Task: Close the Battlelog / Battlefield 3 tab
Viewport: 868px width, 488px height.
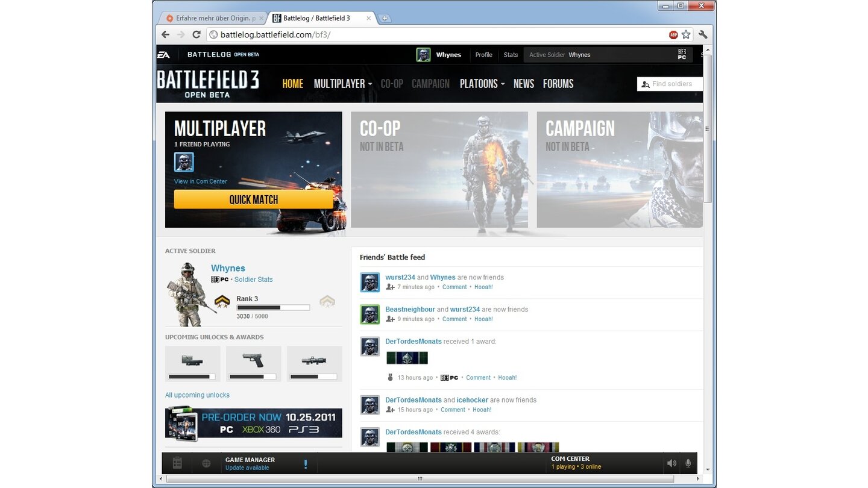Action: point(369,18)
